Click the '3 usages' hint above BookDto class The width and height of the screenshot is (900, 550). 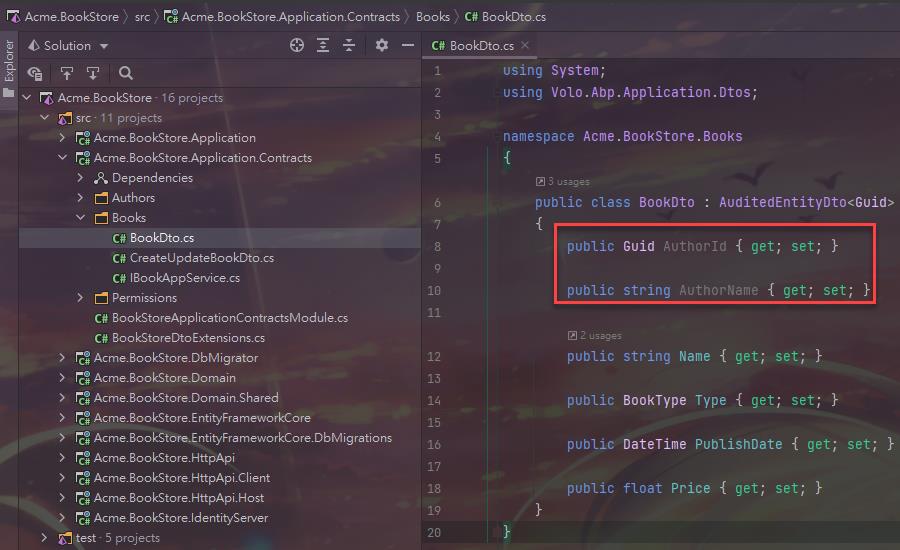point(563,182)
